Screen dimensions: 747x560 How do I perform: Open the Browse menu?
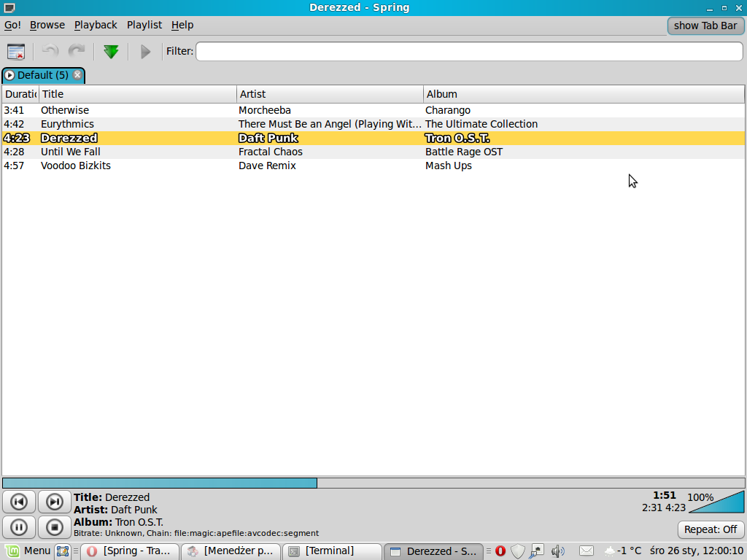[x=47, y=26]
